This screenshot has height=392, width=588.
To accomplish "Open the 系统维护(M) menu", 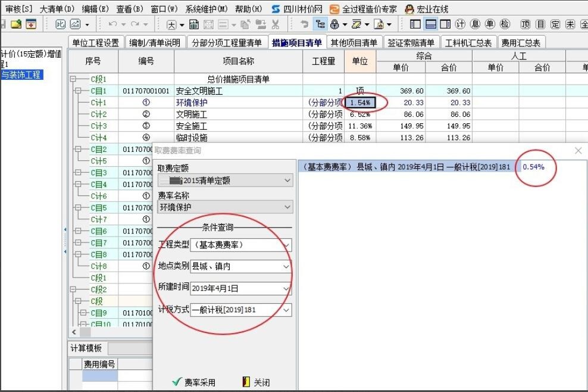I will tap(207, 9).
